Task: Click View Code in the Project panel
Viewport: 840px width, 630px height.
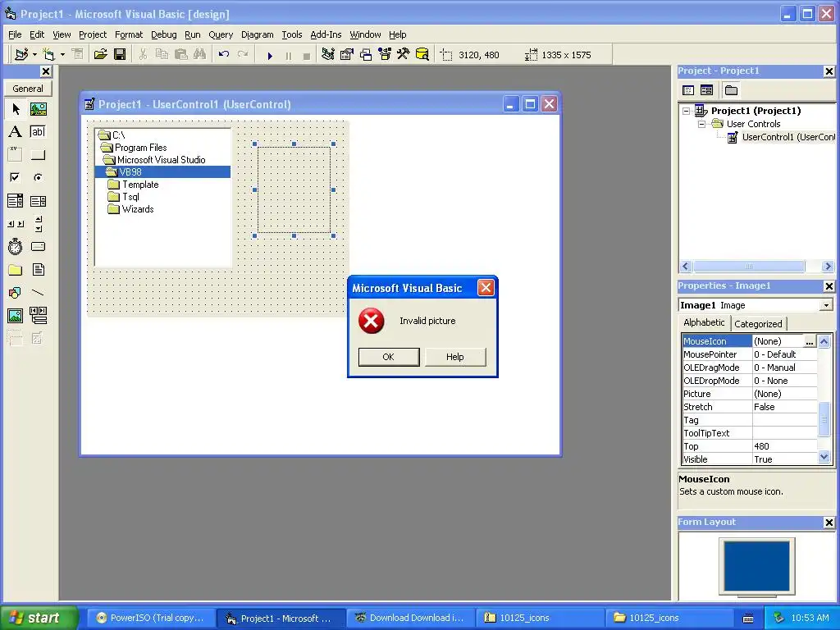Action: pyautogui.click(x=688, y=90)
